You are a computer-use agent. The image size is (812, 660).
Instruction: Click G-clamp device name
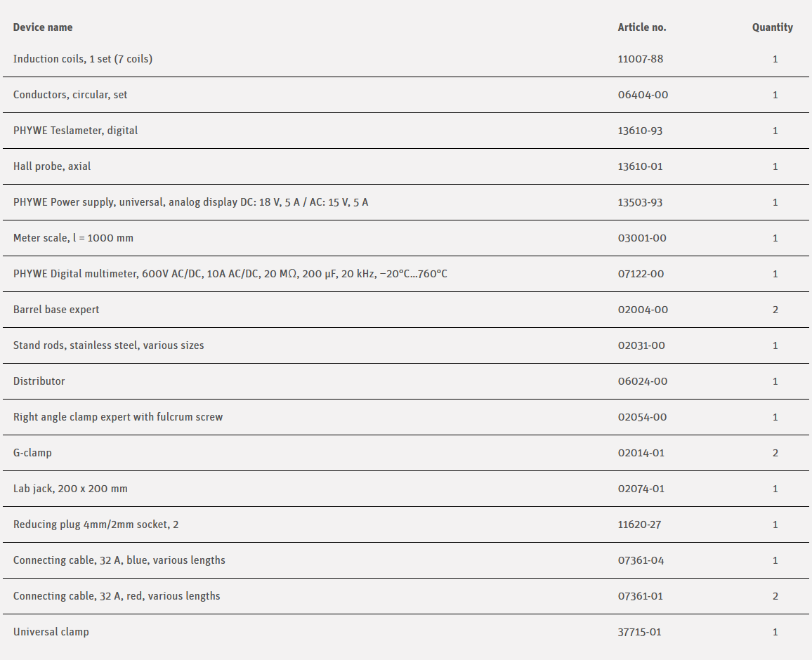tap(32, 453)
